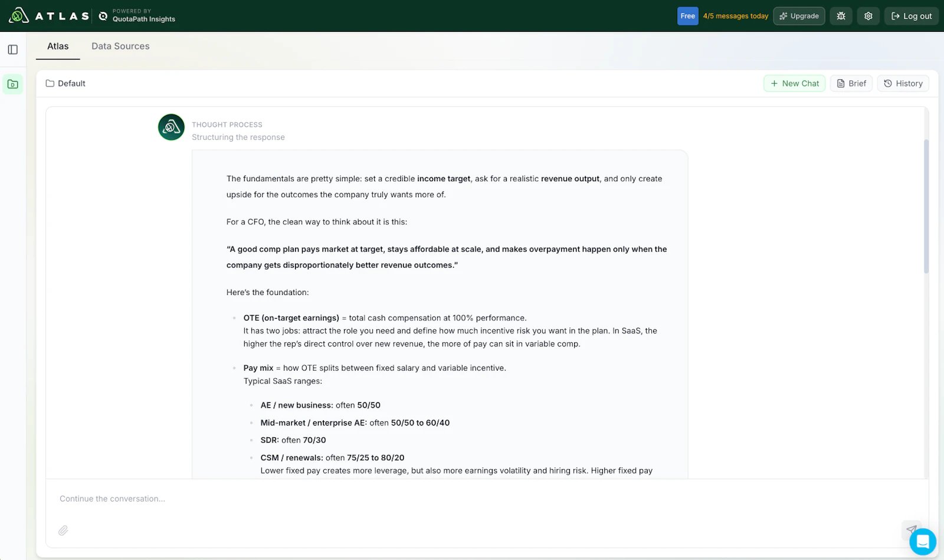Viewport: 944px width, 560px height.
Task: Click the Upgrade button
Action: 799,16
